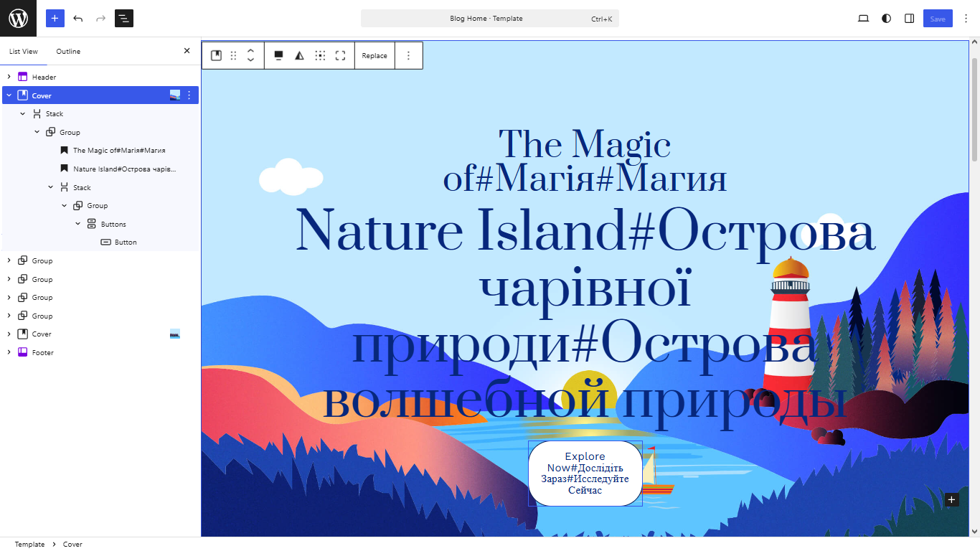Open the WordPress site menu logo

coord(18,18)
